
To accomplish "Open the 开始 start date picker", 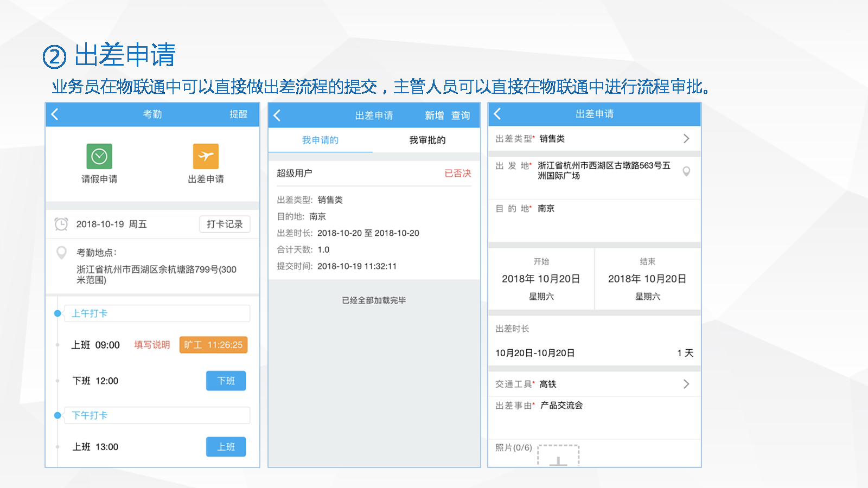I will click(x=541, y=279).
